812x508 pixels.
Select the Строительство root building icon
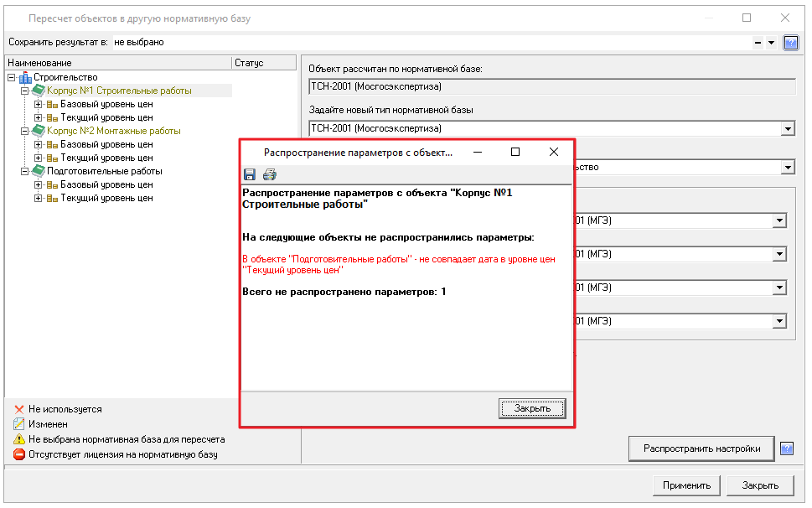(x=25, y=77)
